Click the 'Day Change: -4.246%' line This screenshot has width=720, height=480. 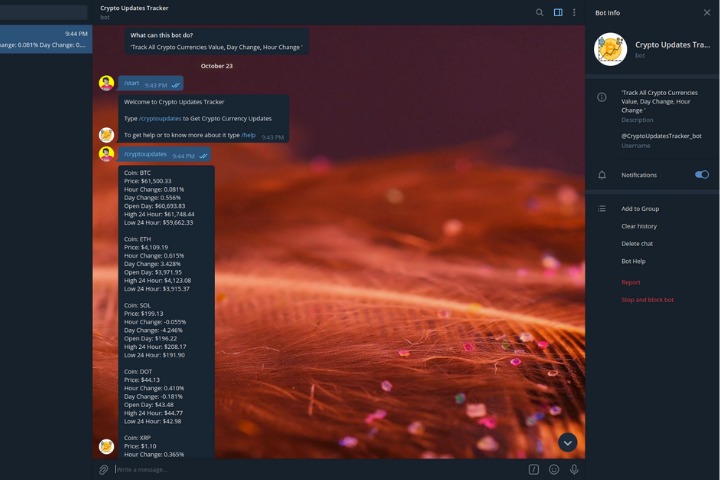[153, 330]
